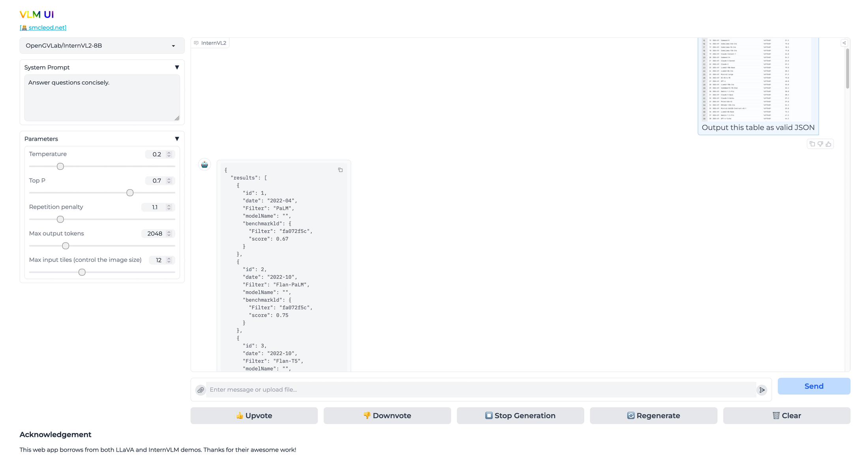
Task: Click the Regenerate button
Action: 653,415
